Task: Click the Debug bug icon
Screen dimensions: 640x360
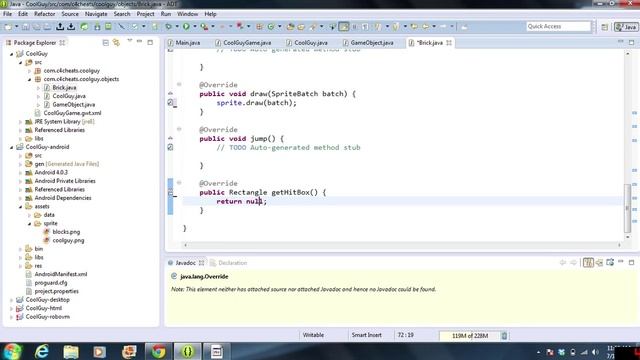Action: coord(168,27)
